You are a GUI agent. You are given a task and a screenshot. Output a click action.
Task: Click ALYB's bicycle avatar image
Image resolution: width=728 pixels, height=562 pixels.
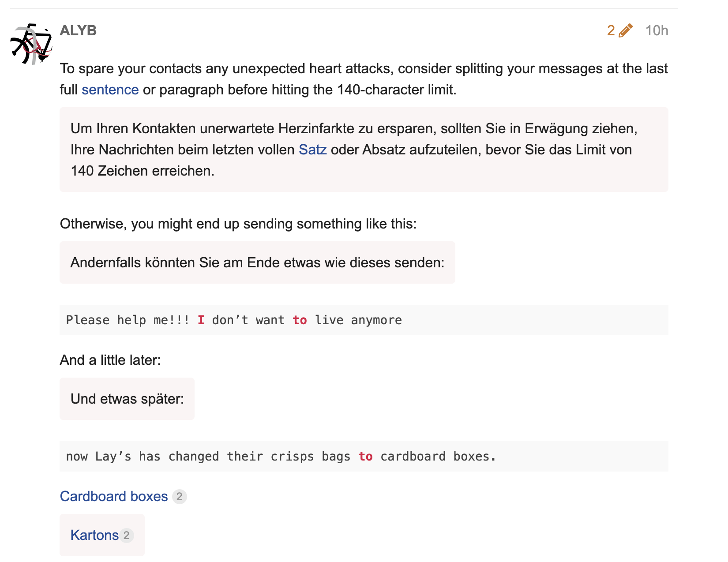[31, 44]
